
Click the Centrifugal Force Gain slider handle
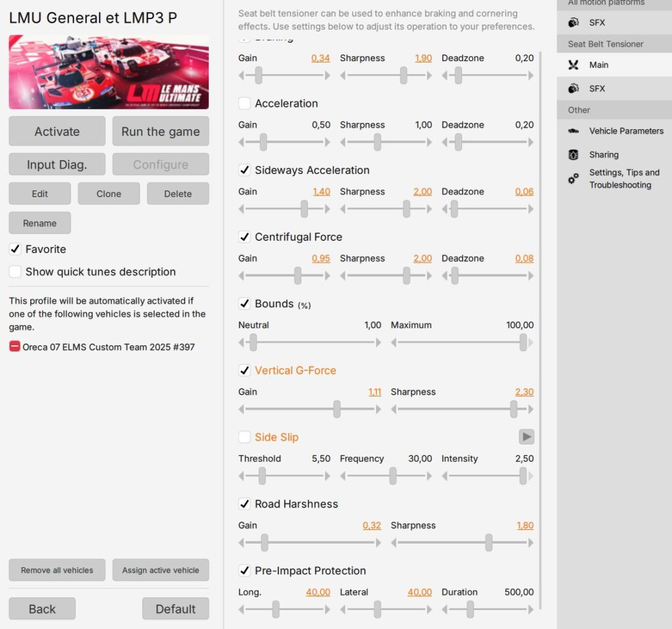[298, 276]
